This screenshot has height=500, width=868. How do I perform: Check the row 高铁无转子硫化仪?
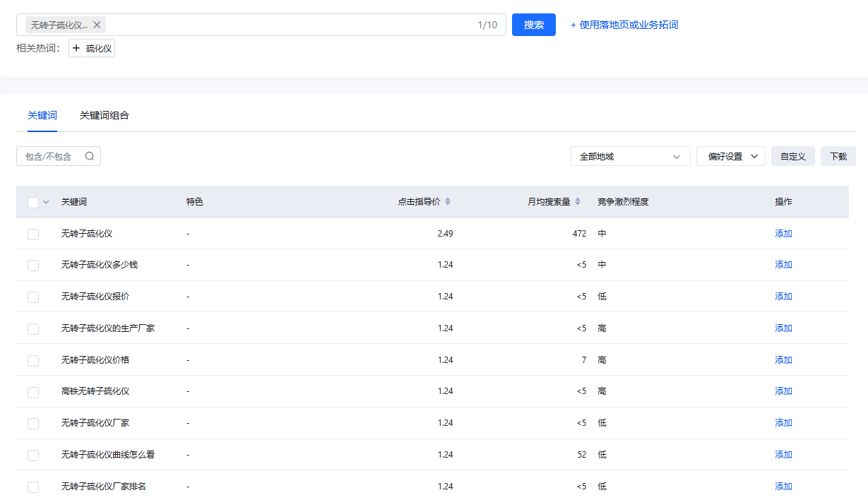click(x=33, y=392)
